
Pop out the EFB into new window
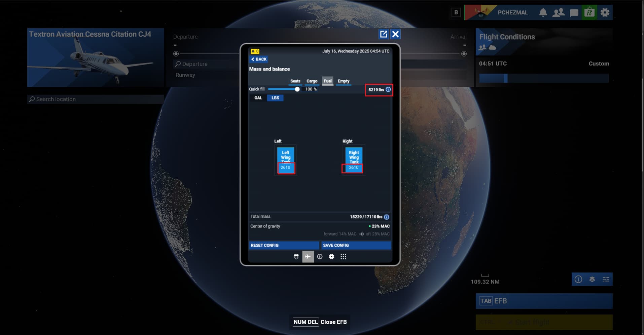[384, 34]
